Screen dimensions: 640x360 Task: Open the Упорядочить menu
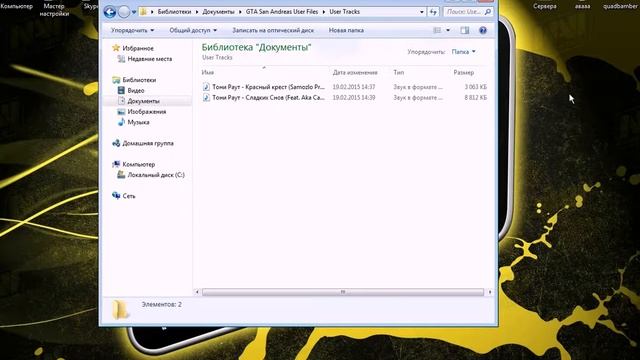click(133, 30)
